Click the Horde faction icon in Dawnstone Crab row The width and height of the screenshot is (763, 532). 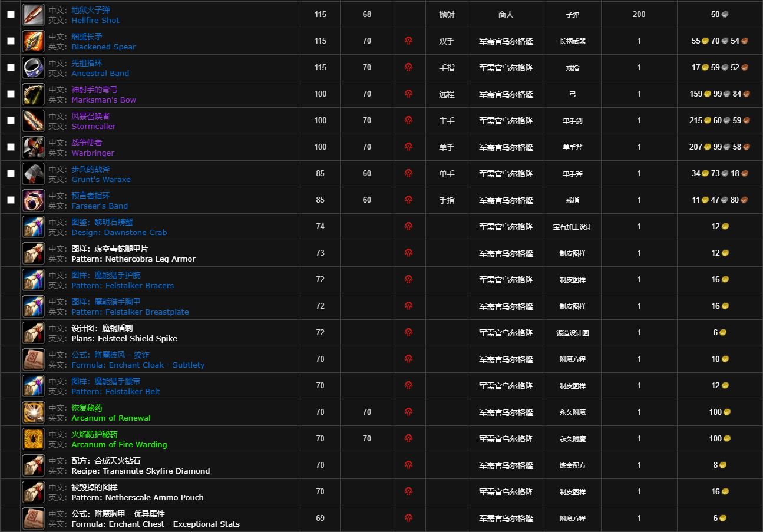click(x=409, y=227)
